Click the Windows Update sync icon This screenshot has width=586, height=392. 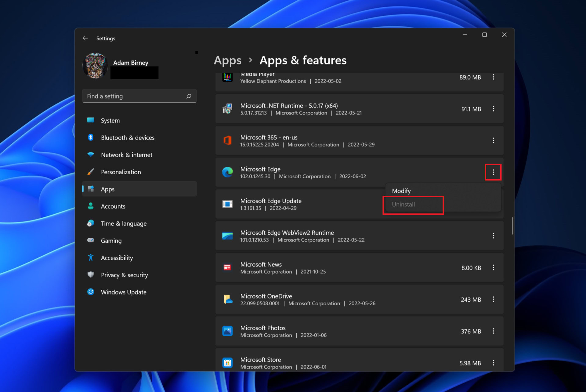[x=91, y=292]
